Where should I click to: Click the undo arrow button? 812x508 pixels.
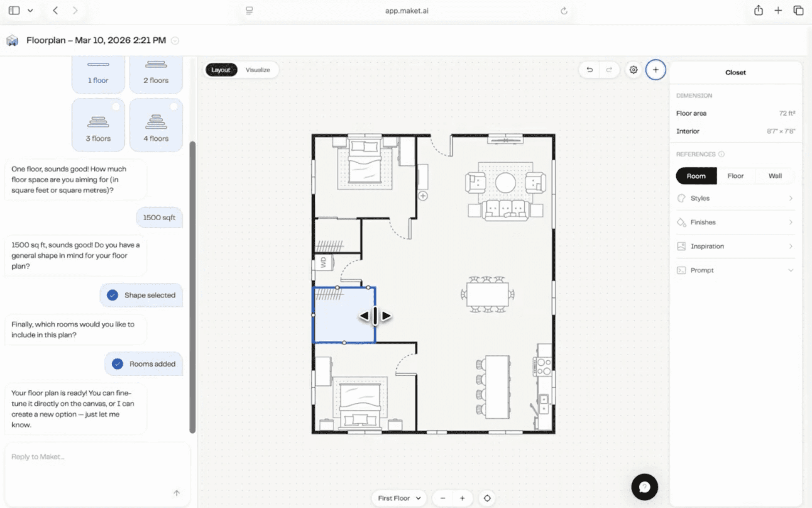(x=589, y=70)
